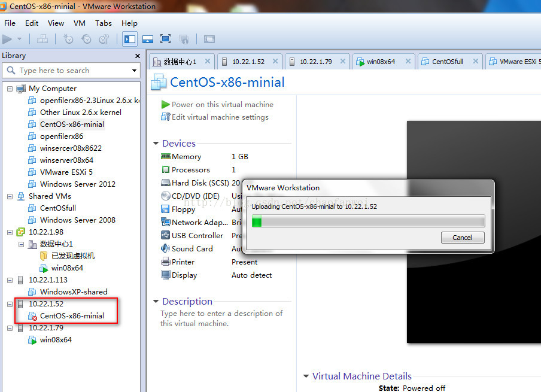Collapse the 数据中心1 datacenter tree node
The width and height of the screenshot is (541, 392).
21,244
